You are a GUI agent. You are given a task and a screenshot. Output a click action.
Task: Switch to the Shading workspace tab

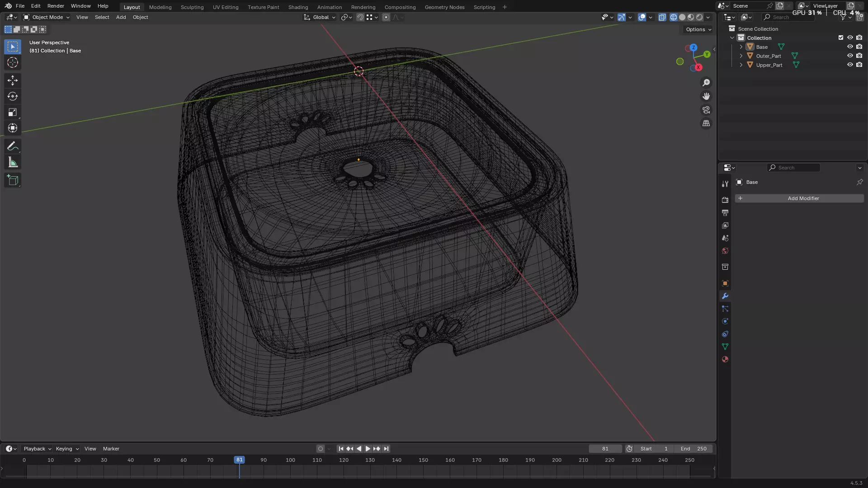click(x=298, y=7)
